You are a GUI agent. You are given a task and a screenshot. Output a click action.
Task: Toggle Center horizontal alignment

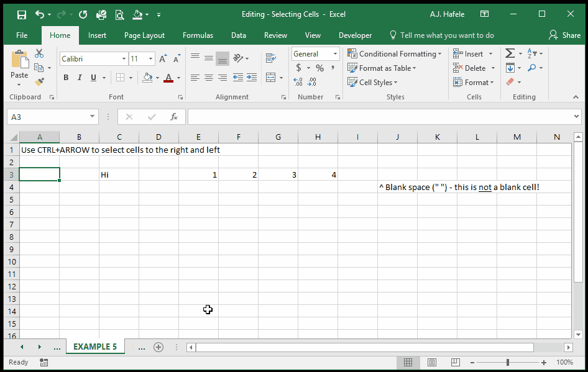coord(209,78)
